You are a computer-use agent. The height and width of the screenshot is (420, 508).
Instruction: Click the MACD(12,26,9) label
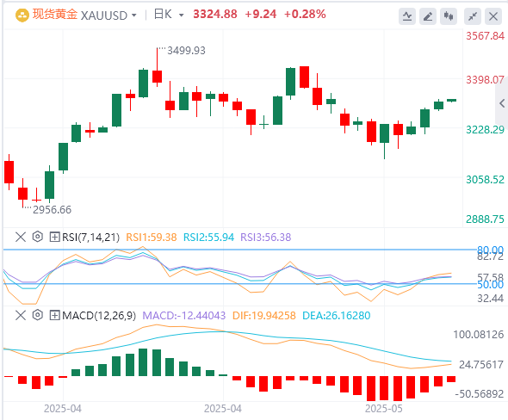(99, 315)
